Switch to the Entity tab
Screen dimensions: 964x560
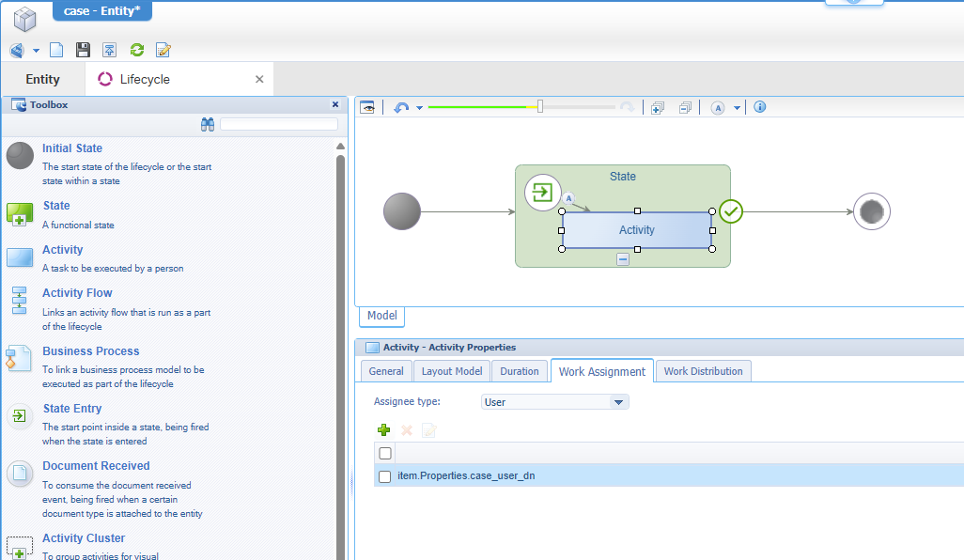(x=43, y=80)
